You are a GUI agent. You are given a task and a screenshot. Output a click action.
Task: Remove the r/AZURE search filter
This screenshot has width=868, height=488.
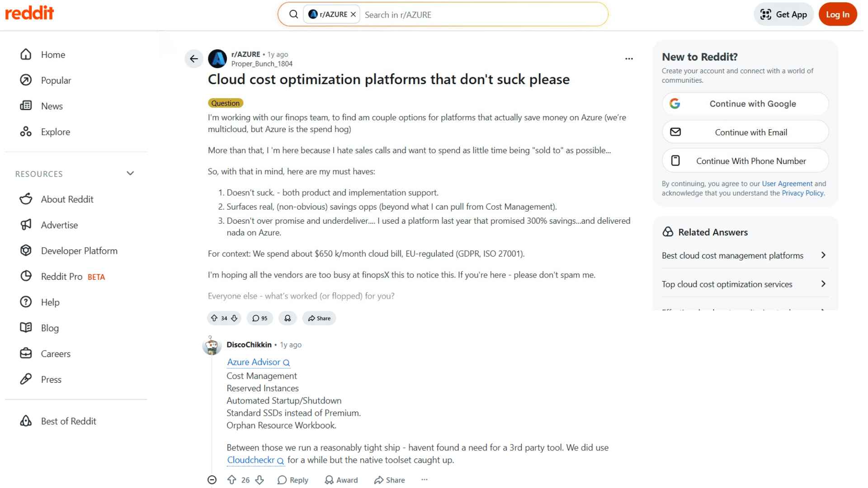(x=353, y=14)
